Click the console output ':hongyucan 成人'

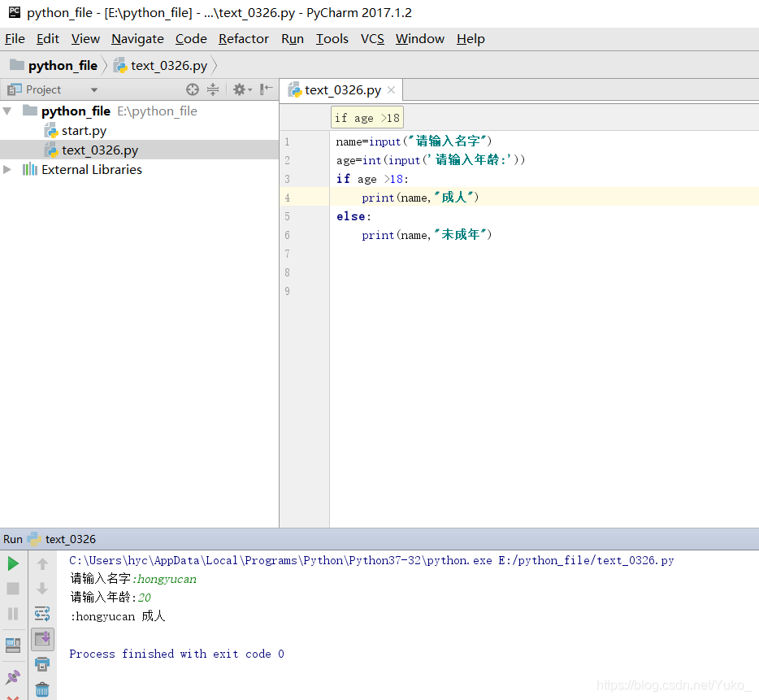click(118, 616)
